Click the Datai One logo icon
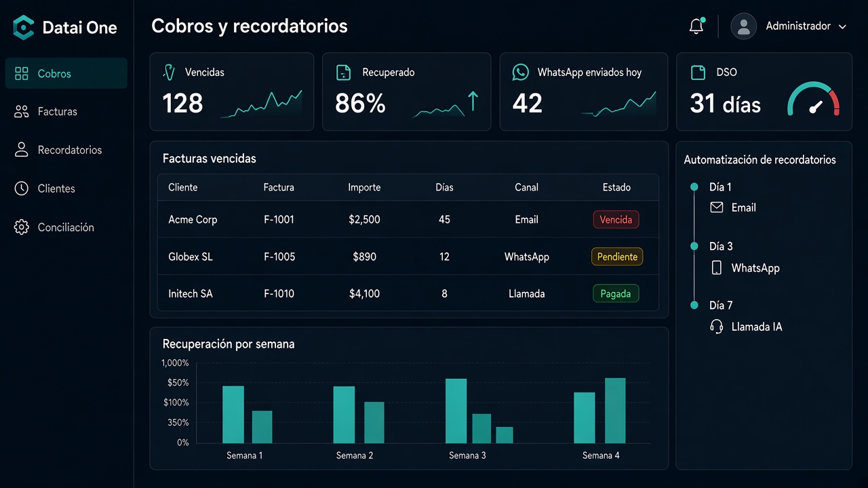868x488 pixels. tap(24, 28)
